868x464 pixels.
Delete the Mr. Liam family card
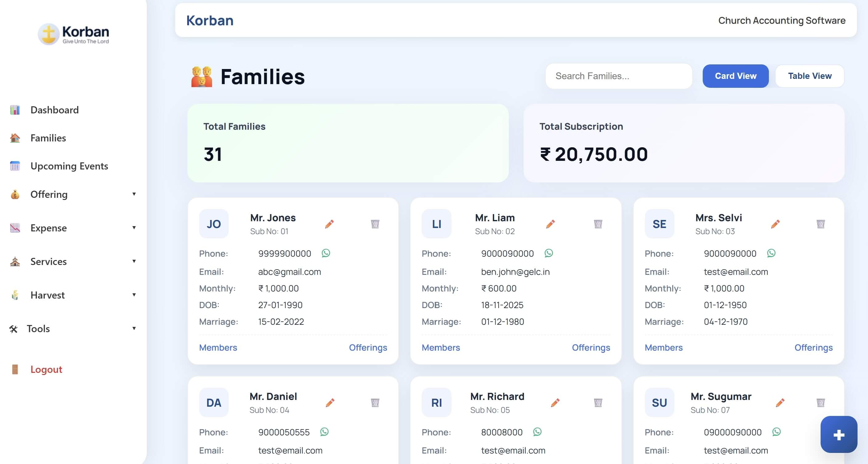[598, 224]
